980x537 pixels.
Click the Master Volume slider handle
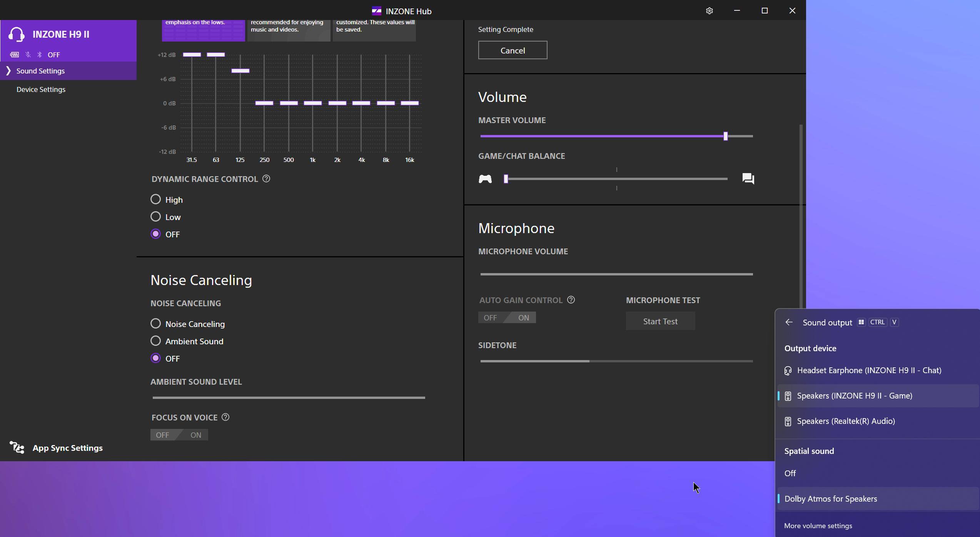[725, 136]
